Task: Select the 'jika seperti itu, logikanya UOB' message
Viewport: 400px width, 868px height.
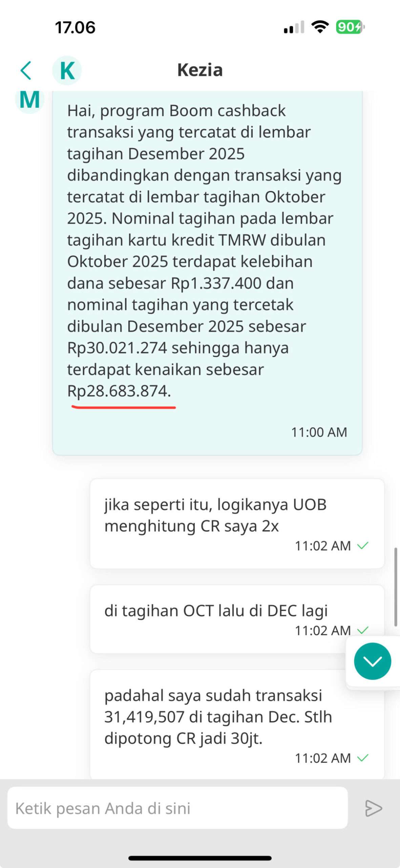Action: [x=237, y=524]
